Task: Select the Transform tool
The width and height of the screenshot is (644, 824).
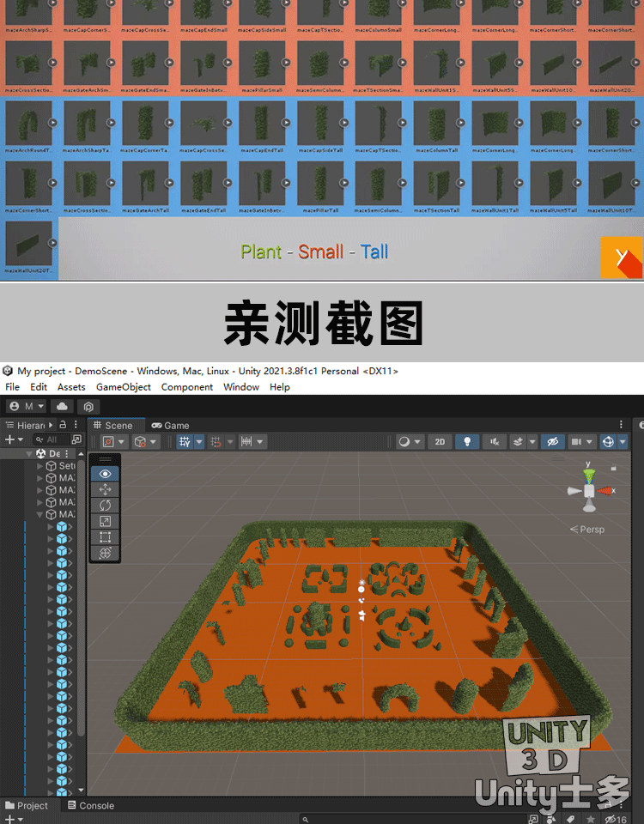Action: (105, 554)
